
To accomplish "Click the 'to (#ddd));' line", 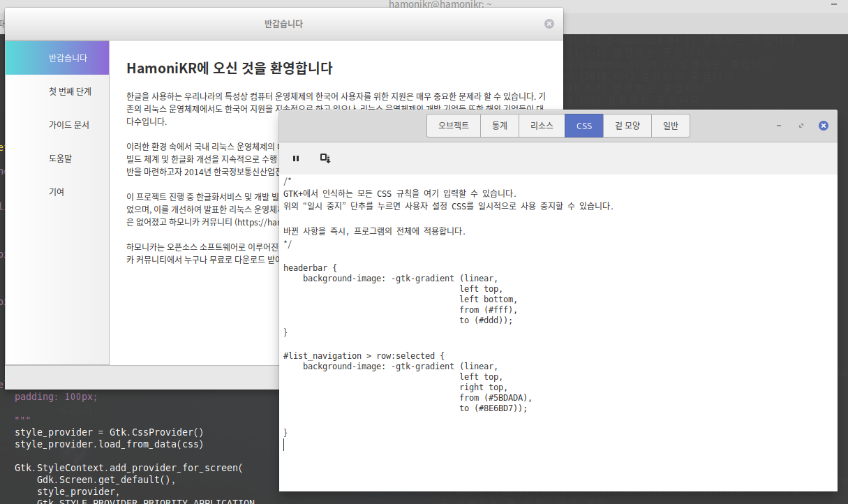I will 486,320.
